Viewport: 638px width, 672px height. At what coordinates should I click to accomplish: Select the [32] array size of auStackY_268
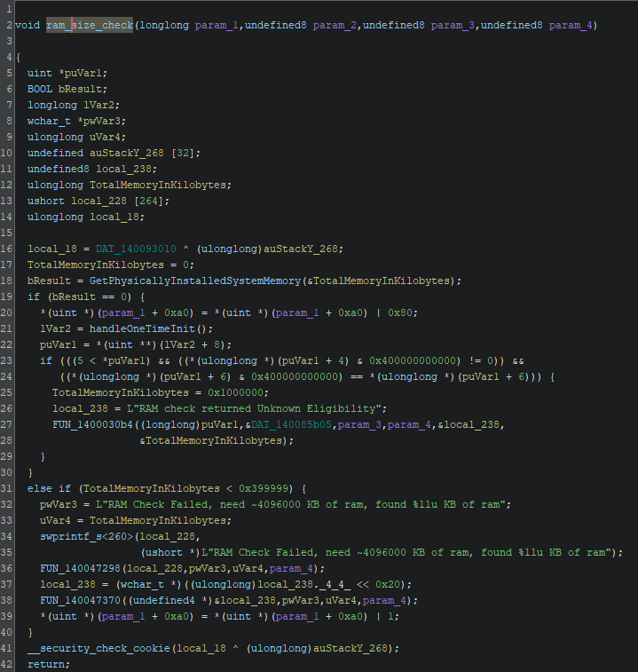(x=183, y=153)
